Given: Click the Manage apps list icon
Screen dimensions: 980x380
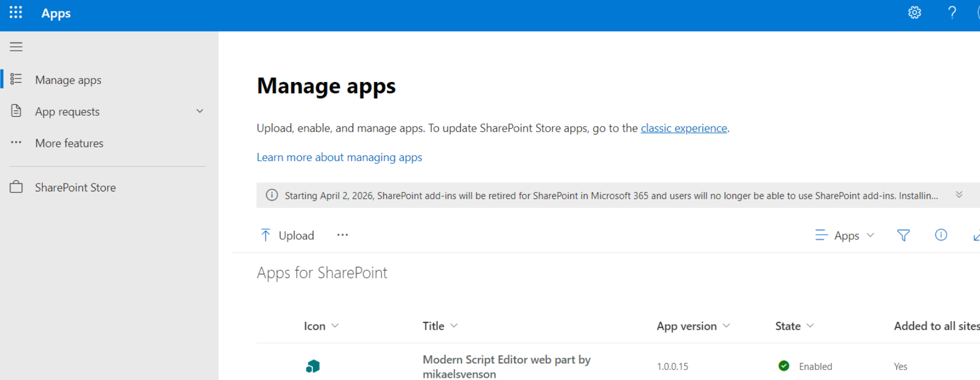Looking at the screenshot, I should coord(16,79).
